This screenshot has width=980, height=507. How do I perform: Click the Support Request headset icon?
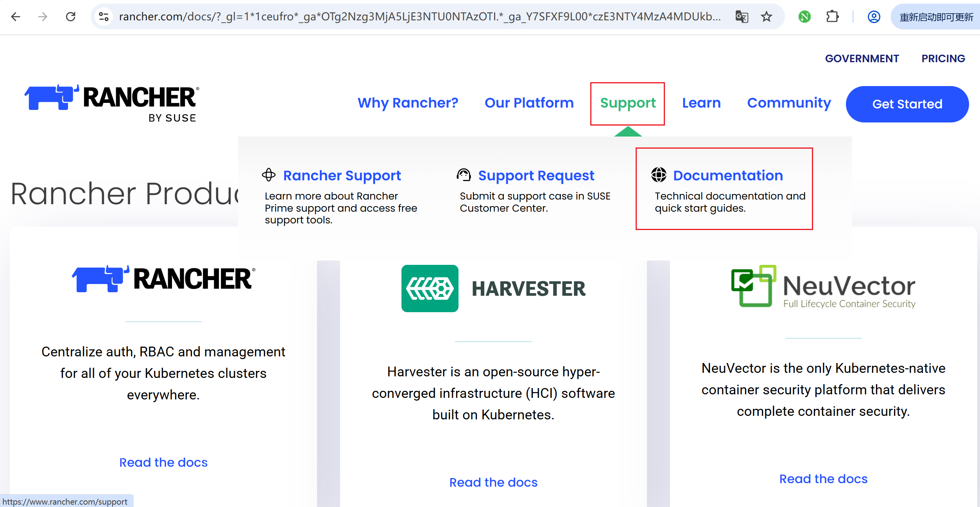click(x=464, y=175)
